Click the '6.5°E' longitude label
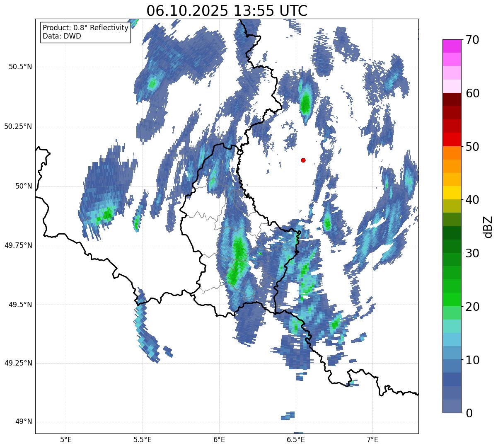The height and width of the screenshot is (448, 498). (296, 439)
